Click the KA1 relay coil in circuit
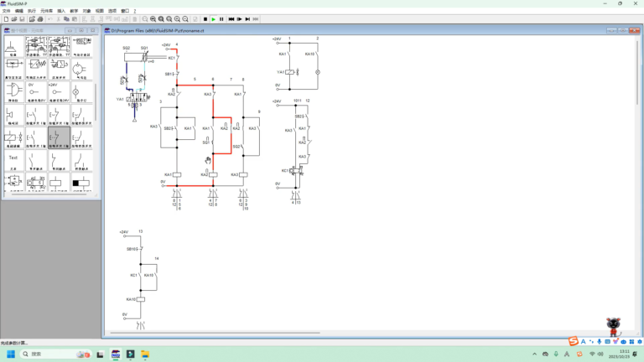 tap(177, 174)
